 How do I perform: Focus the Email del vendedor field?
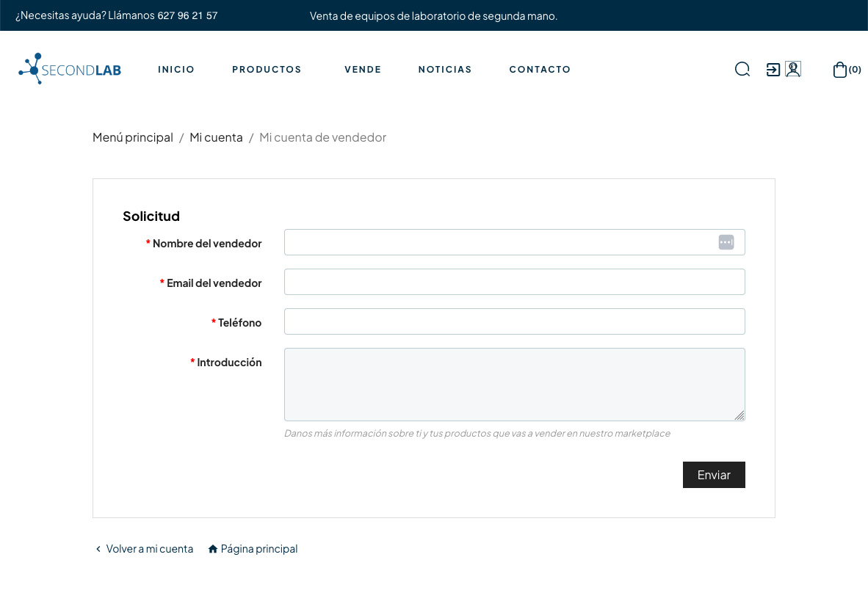click(514, 282)
